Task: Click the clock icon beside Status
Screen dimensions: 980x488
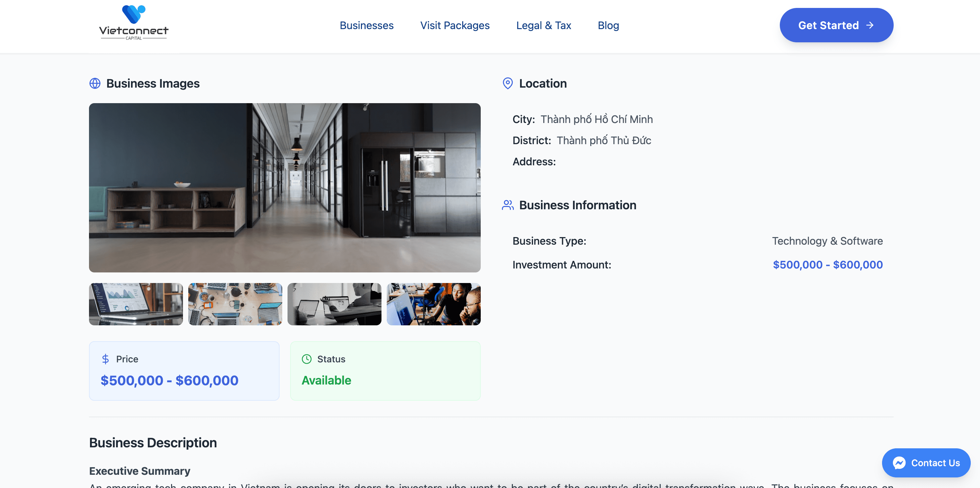Action: (307, 359)
